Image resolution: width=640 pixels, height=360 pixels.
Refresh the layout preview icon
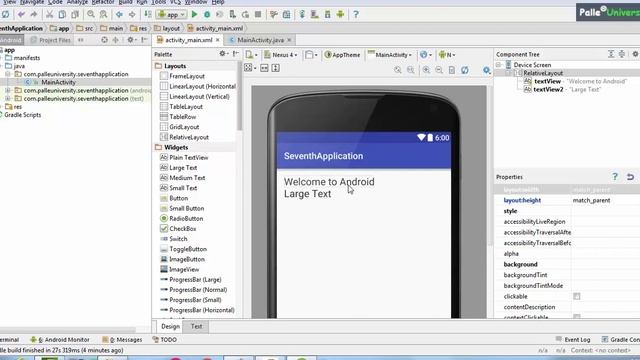click(464, 70)
